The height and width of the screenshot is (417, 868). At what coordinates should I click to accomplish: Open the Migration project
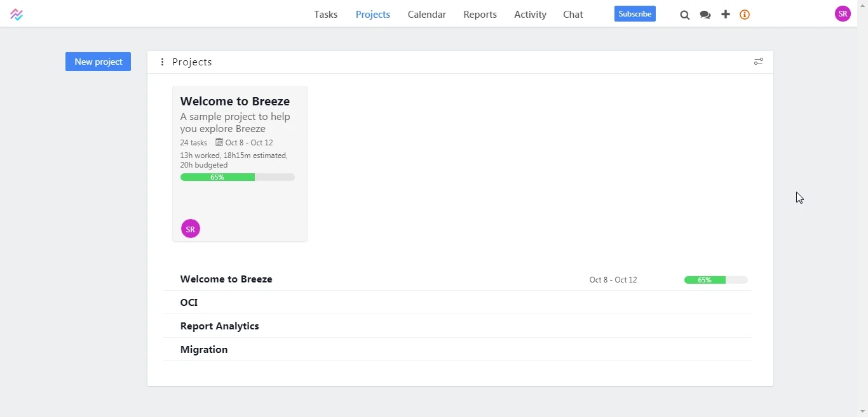(x=204, y=350)
